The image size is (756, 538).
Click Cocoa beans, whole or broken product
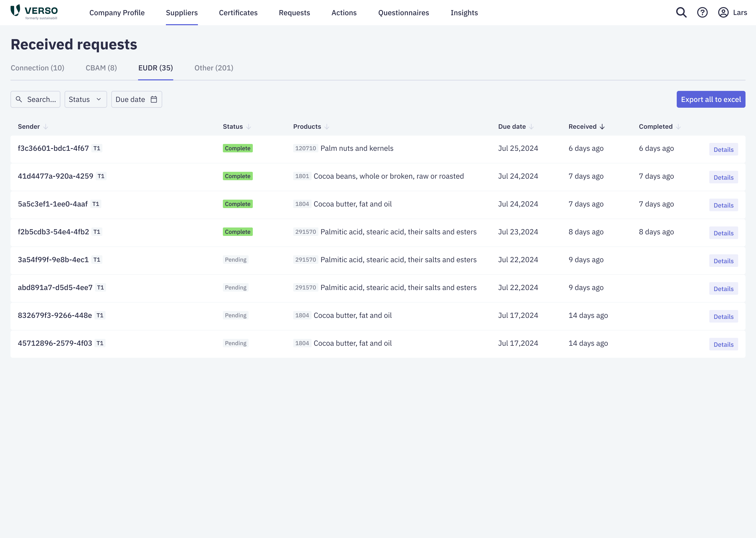point(388,176)
